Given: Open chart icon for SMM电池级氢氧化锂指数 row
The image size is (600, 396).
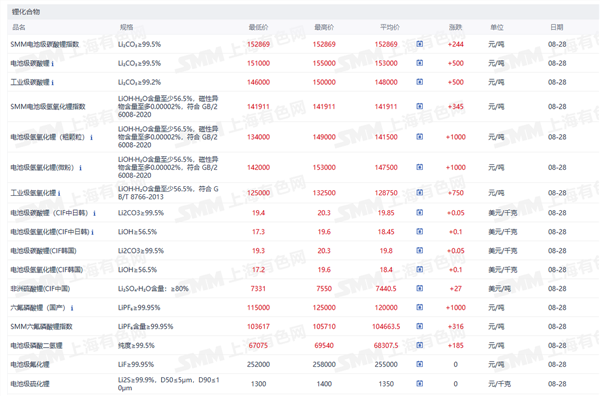Looking at the screenshot, I should click(419, 106).
